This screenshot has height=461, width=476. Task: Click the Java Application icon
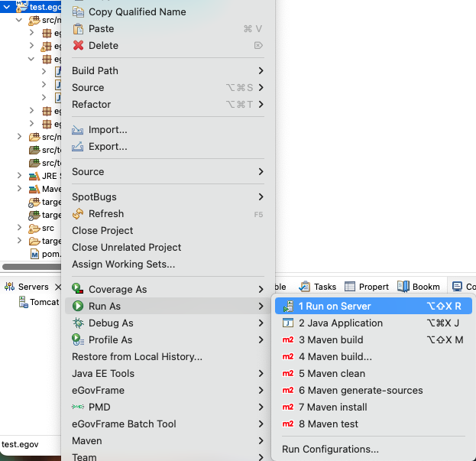(x=288, y=323)
